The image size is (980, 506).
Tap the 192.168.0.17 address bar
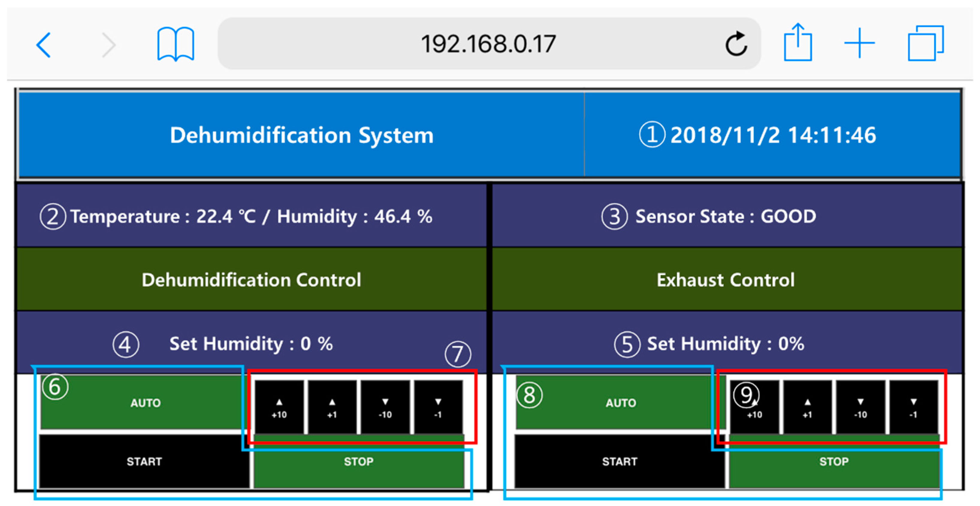pyautogui.click(x=488, y=44)
